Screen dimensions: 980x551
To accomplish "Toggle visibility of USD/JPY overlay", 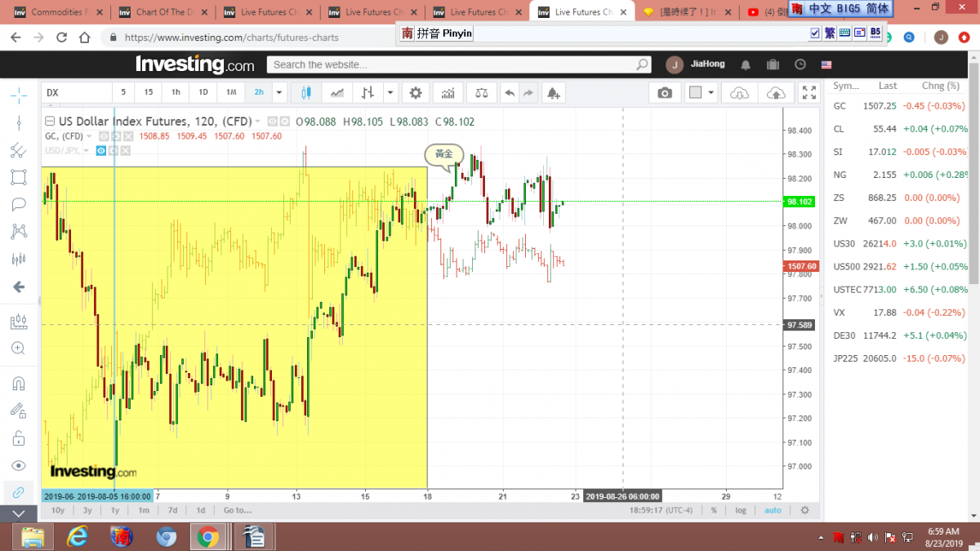I will tap(101, 150).
